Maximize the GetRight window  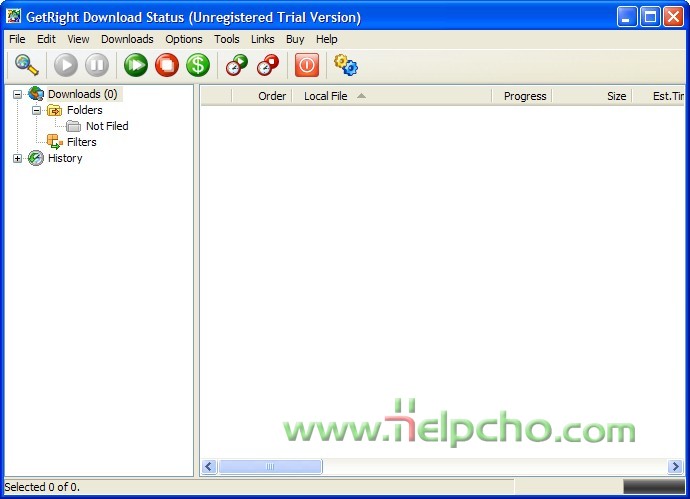pyautogui.click(x=650, y=17)
